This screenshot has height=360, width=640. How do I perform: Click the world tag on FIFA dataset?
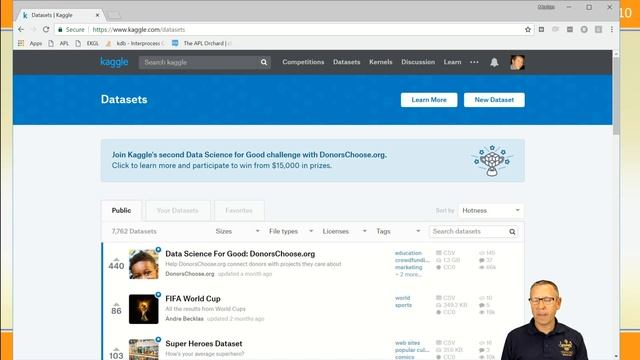click(402, 298)
